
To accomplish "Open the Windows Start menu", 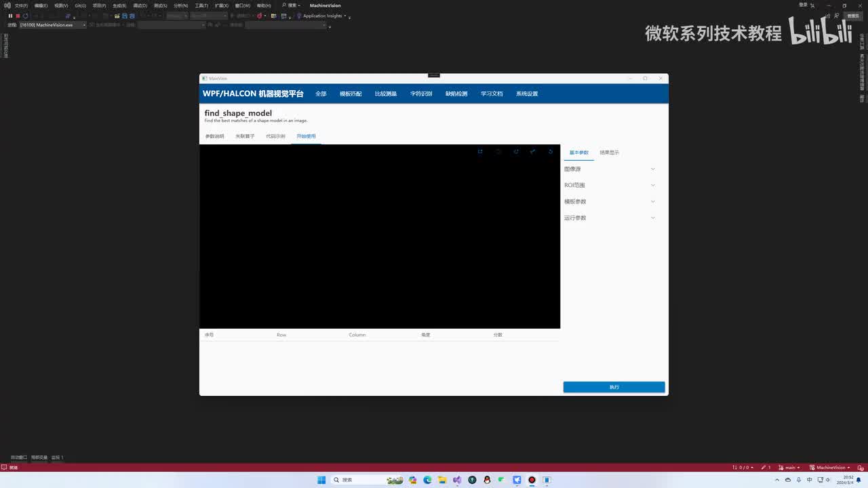I will coord(321,480).
